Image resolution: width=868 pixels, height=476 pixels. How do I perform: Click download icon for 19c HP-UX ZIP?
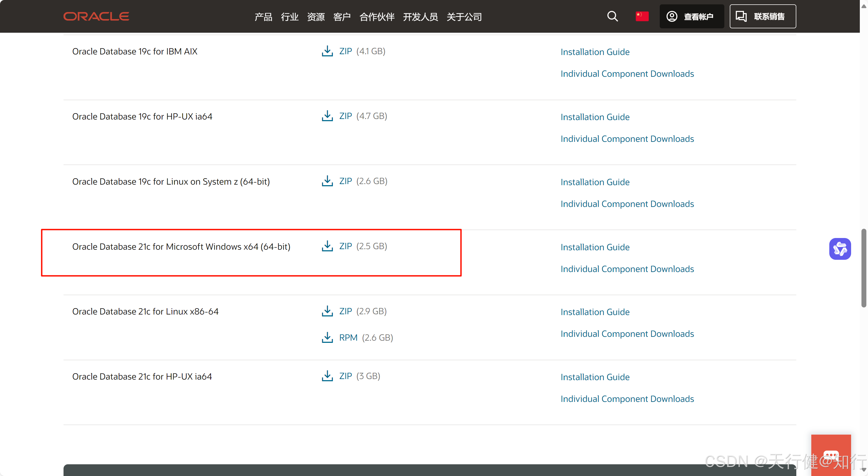(x=327, y=116)
